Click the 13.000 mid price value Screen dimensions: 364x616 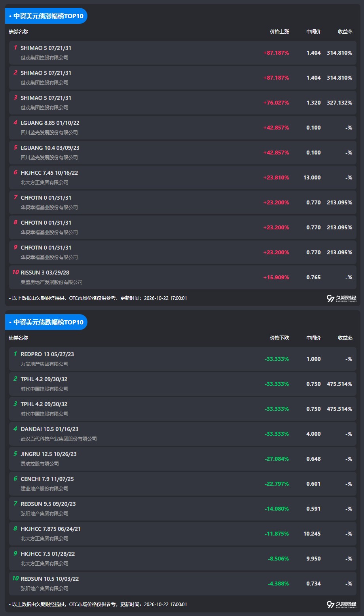[312, 177]
